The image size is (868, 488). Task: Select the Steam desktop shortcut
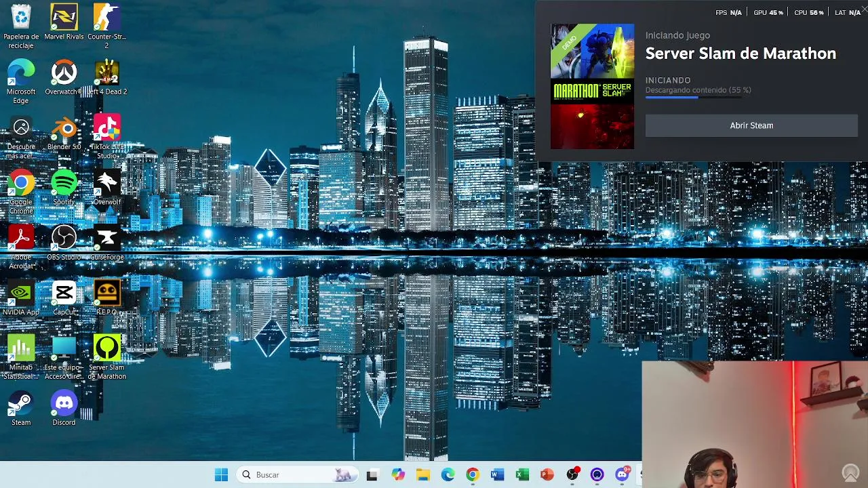pyautogui.click(x=21, y=409)
